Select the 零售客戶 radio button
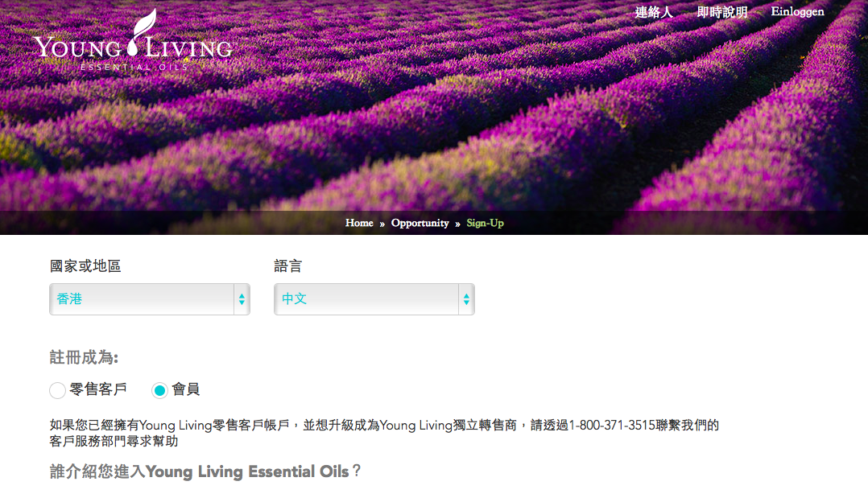This screenshot has height=498, width=868. (x=58, y=391)
